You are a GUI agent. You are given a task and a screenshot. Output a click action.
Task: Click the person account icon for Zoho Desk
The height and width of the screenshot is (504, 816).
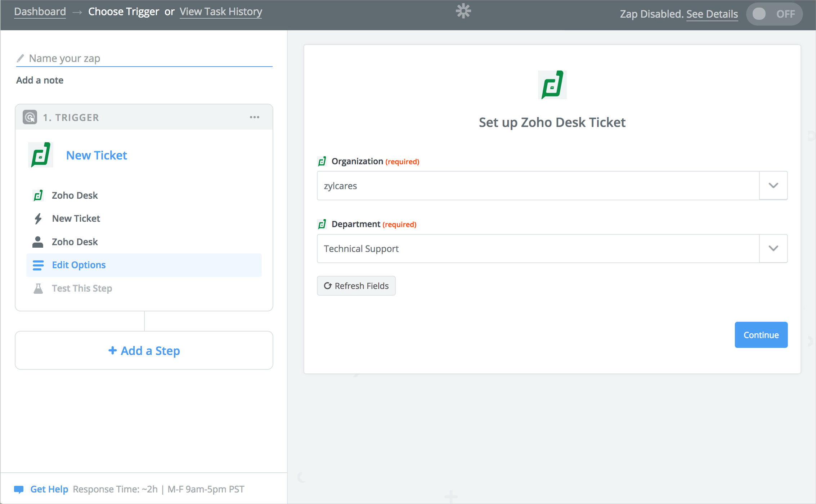coord(38,242)
